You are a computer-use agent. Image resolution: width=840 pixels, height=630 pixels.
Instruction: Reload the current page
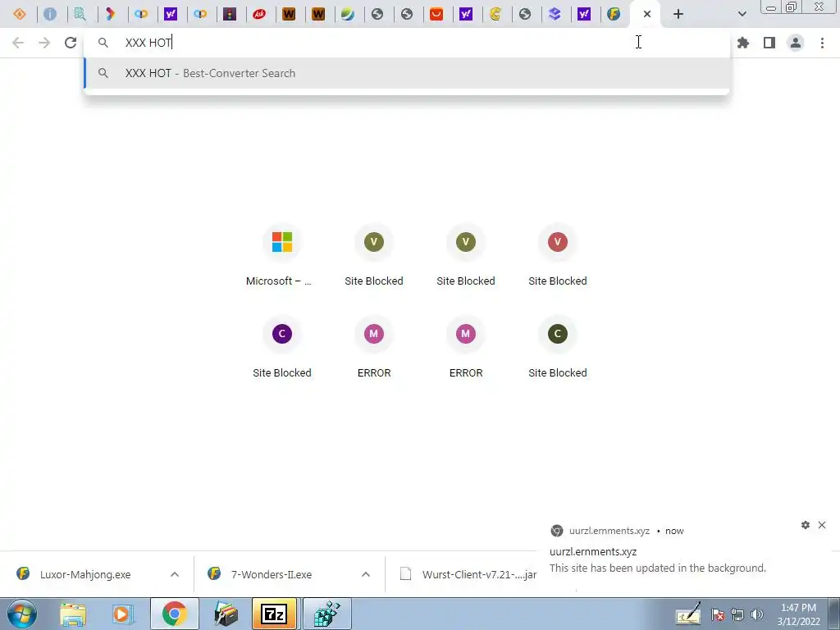coord(71,43)
